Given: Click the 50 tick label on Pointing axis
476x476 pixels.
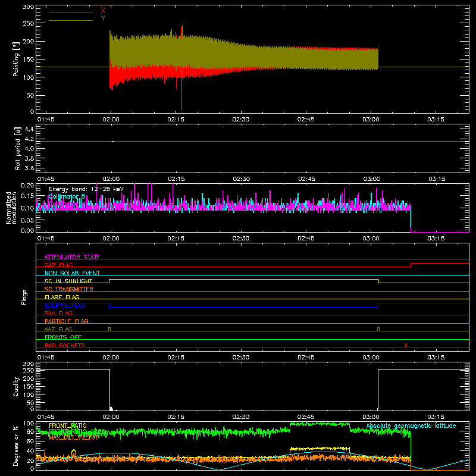Looking at the screenshot, I should [30, 95].
